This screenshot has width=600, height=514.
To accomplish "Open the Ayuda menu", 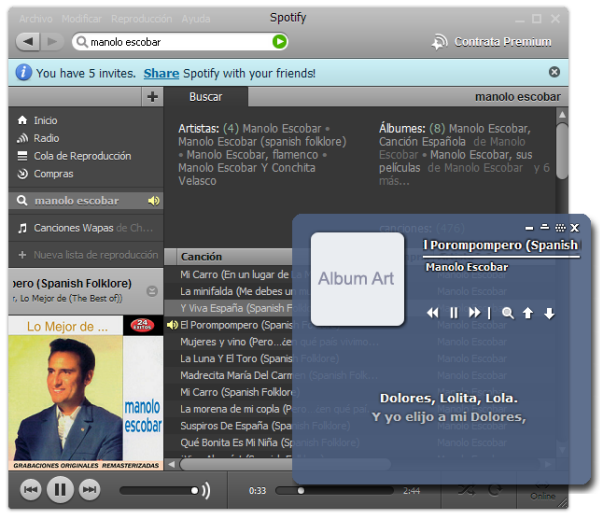I will click(196, 19).
